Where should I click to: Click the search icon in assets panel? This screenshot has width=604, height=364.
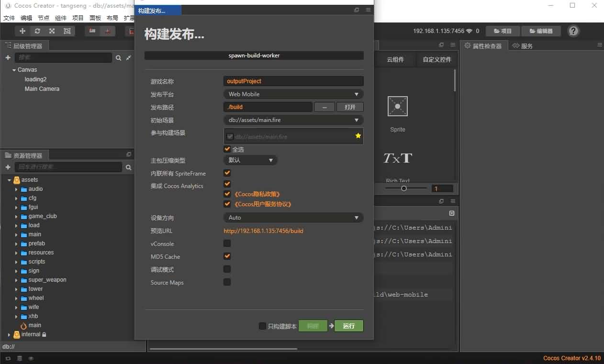tap(128, 167)
